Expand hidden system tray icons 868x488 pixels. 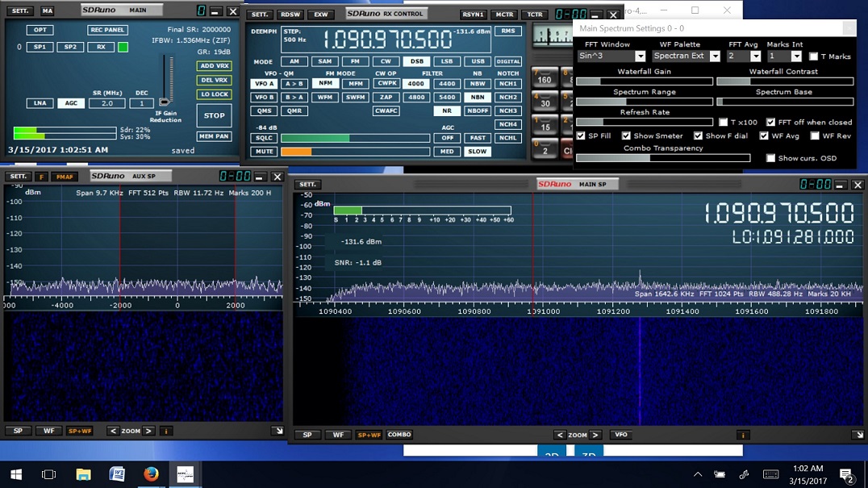698,474
